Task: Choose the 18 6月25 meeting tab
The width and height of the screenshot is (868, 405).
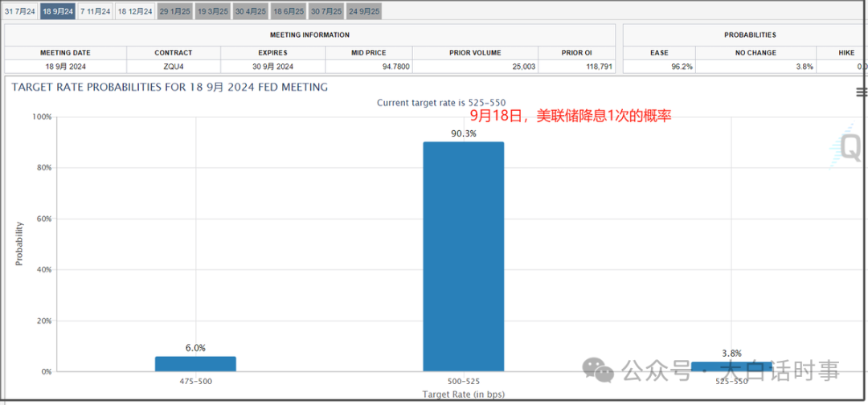Action: (x=289, y=11)
